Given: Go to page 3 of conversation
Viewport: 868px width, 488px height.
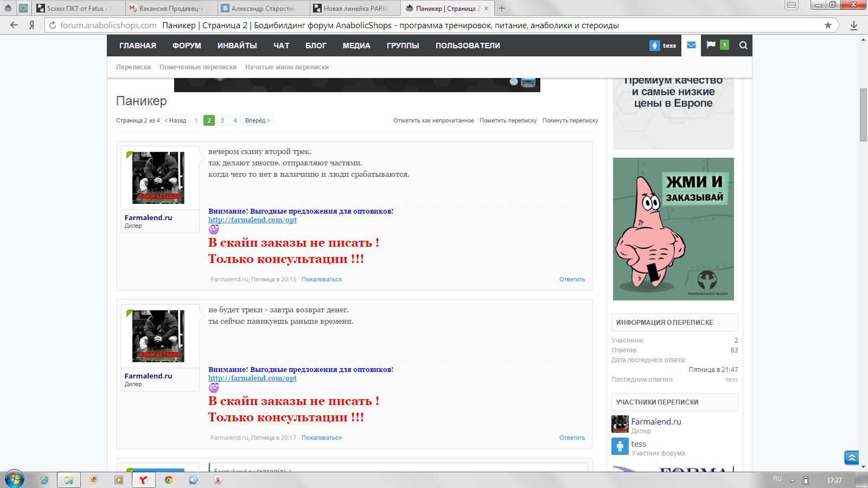Looking at the screenshot, I should (x=222, y=120).
